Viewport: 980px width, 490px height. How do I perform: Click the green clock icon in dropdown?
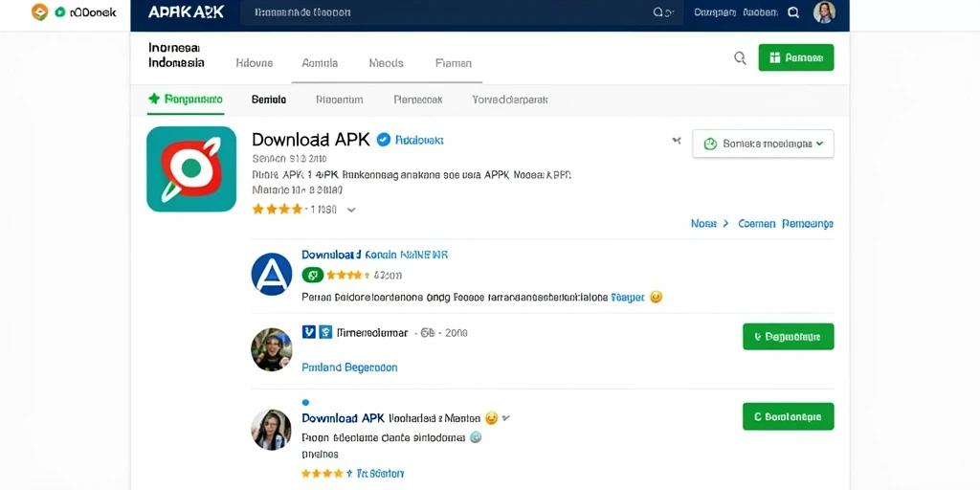711,144
